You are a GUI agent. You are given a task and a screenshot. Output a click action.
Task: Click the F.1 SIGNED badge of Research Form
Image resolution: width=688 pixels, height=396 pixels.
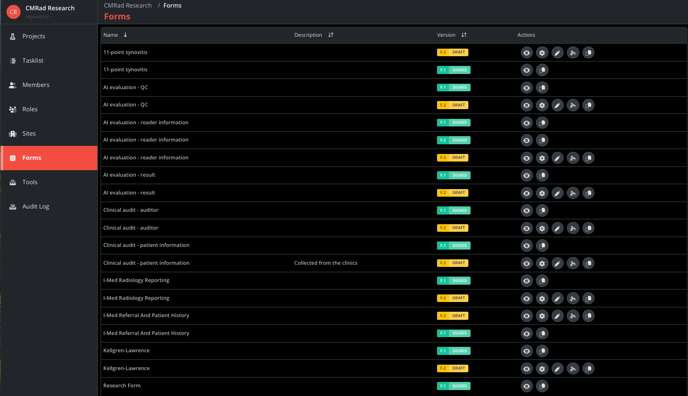(454, 386)
